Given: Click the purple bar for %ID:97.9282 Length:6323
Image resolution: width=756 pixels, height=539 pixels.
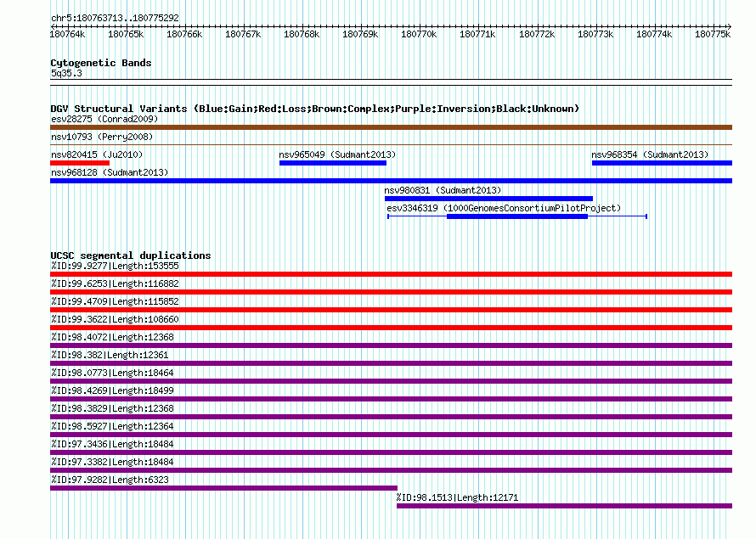Looking at the screenshot, I should 223,488.
